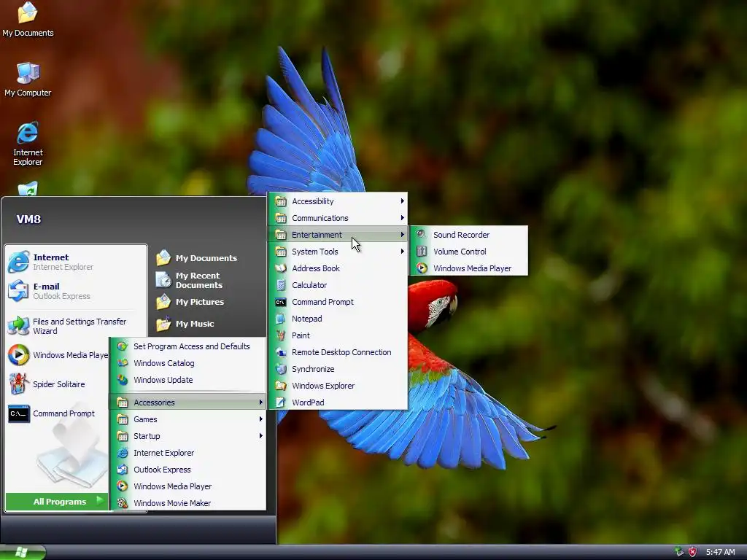Select Internet Explorer desktop shortcut
The height and width of the screenshot is (560, 747).
point(28,133)
